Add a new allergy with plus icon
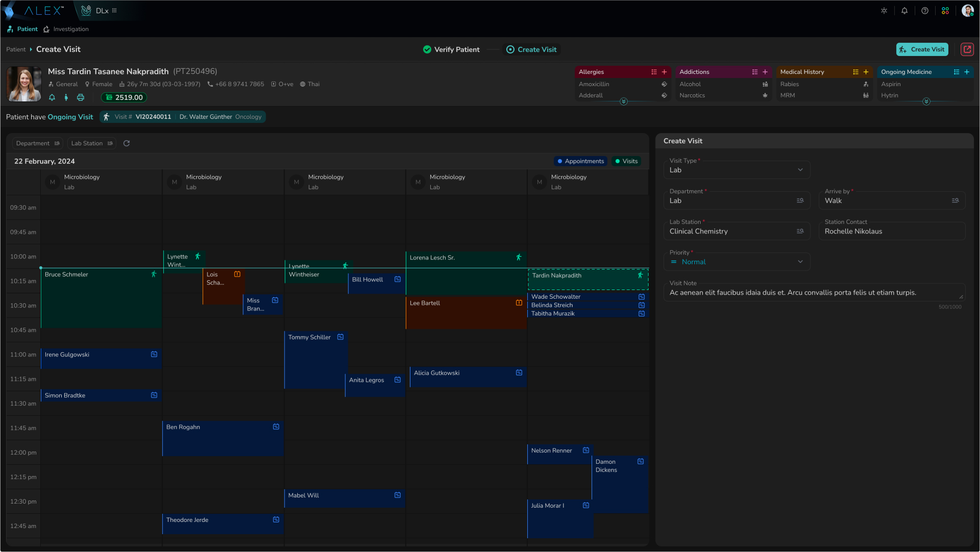980x552 pixels. pos(664,72)
